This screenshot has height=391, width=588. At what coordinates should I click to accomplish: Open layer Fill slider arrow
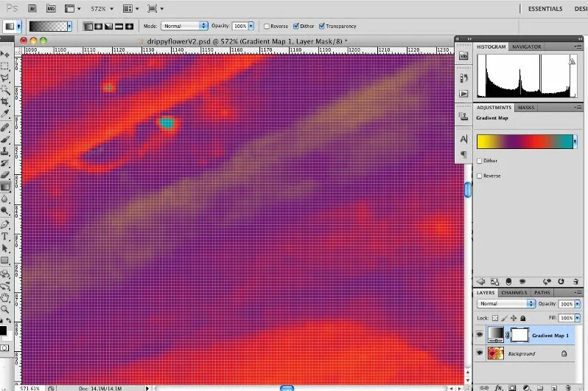click(x=577, y=318)
